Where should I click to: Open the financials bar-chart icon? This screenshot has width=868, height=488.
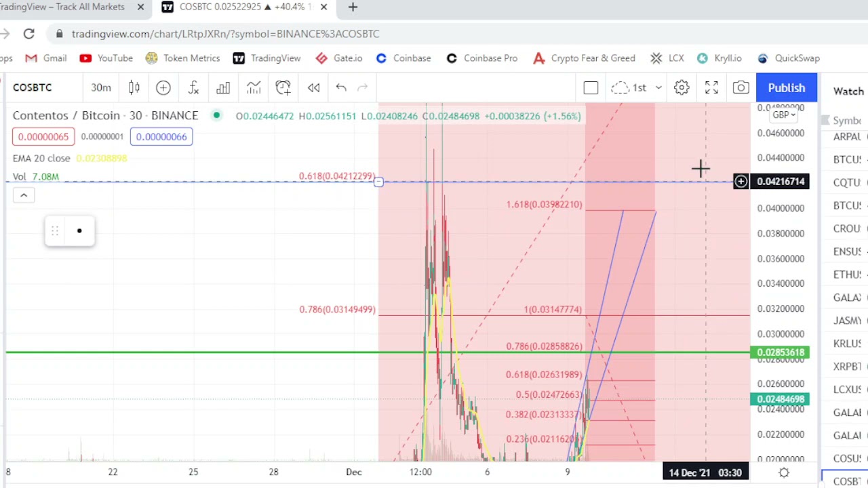(x=223, y=87)
